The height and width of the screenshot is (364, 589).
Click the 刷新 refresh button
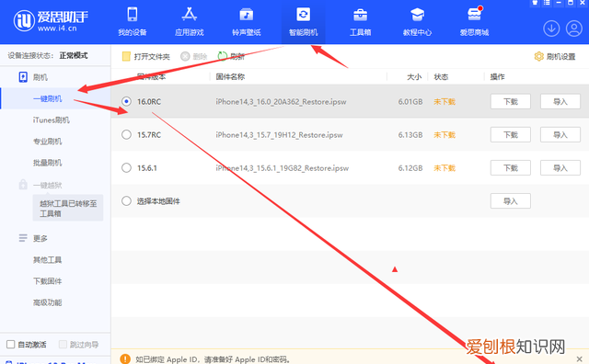click(x=231, y=57)
